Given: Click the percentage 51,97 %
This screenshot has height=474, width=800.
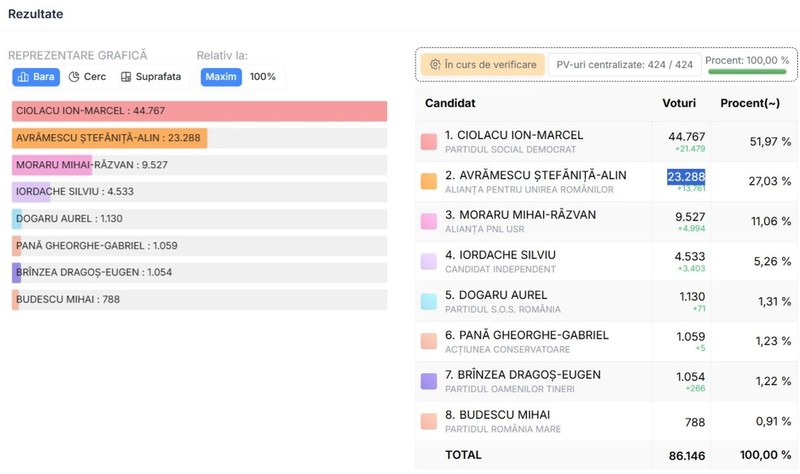Looking at the screenshot, I should pos(770,142).
